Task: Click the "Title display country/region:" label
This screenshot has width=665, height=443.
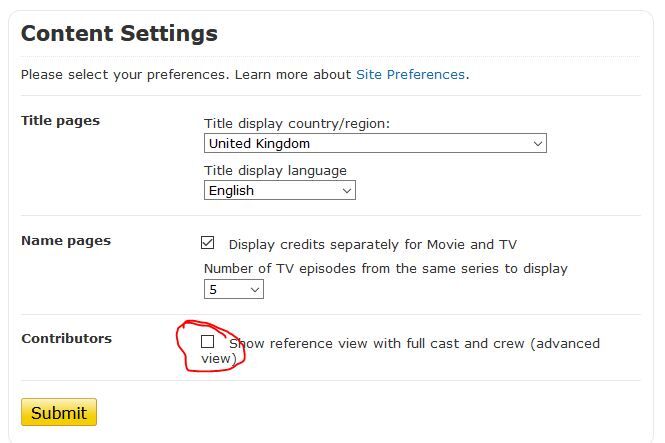Action: click(297, 124)
